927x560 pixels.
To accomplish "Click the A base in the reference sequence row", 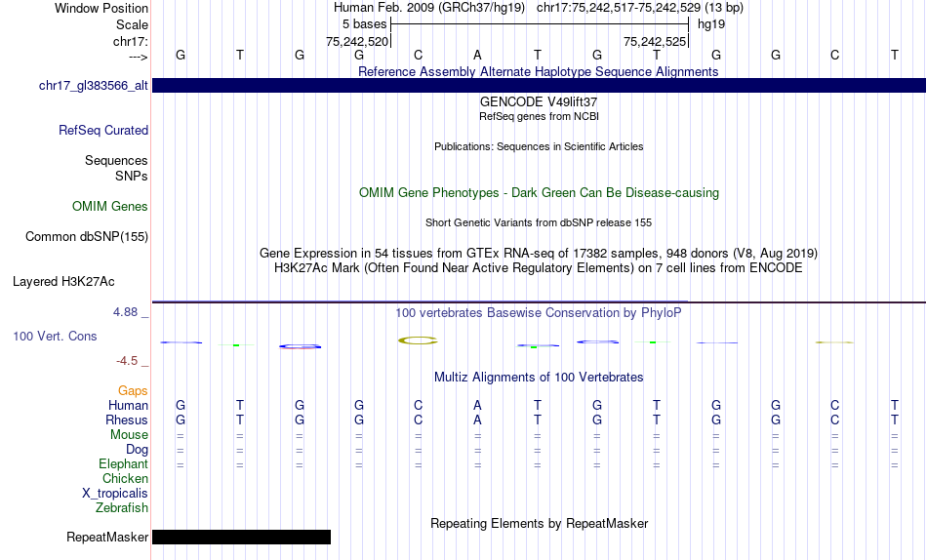I will (478, 55).
